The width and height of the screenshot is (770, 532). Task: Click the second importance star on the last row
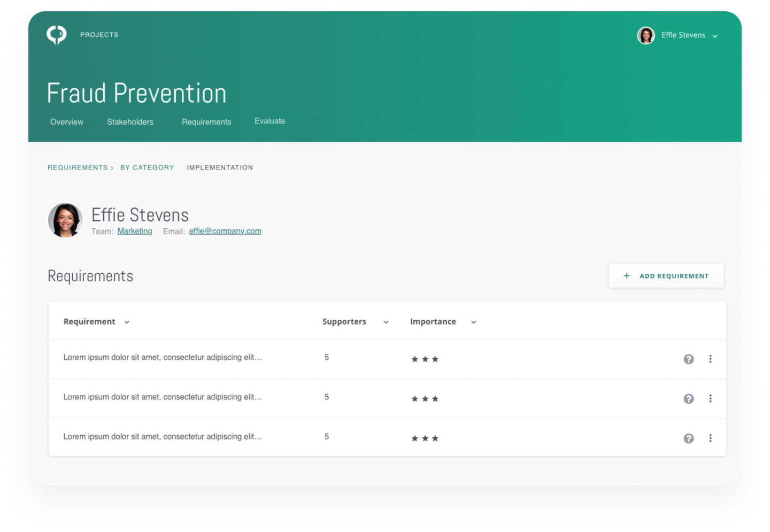tap(425, 438)
